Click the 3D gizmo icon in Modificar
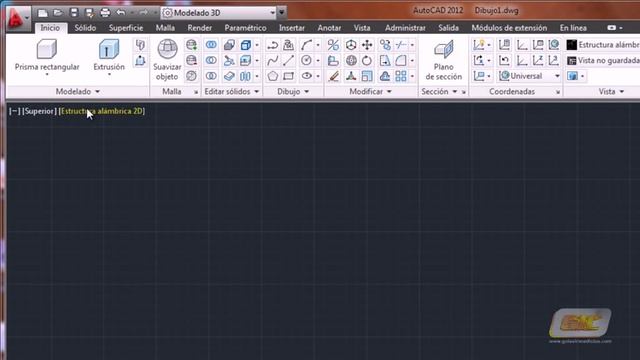Image resolution: width=640 pixels, height=360 pixels. (351, 76)
